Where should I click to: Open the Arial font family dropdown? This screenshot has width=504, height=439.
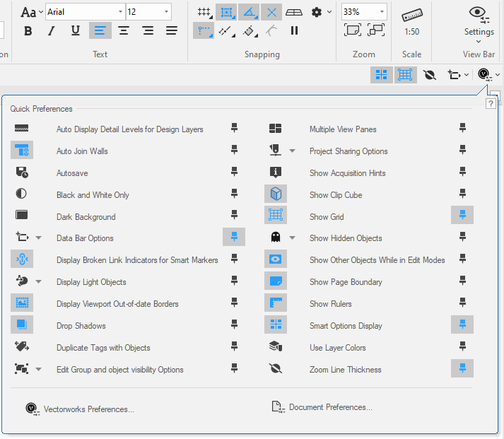[x=120, y=12]
